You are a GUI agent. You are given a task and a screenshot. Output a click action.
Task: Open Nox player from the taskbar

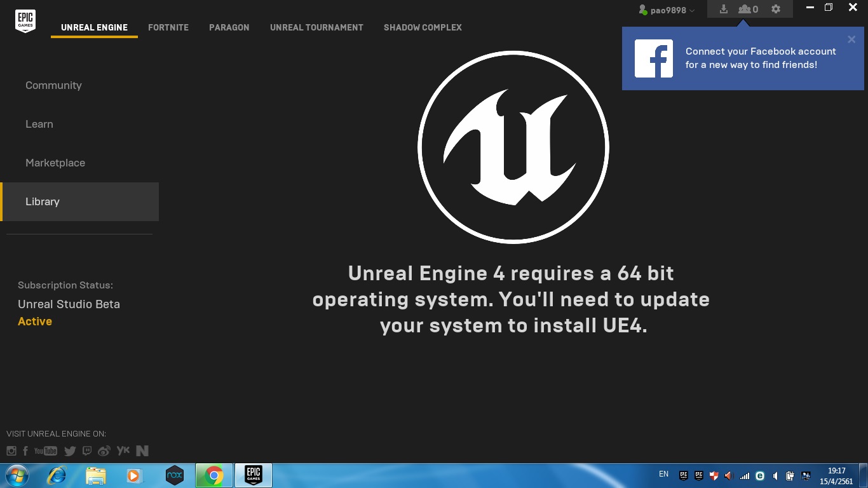[x=174, y=475]
